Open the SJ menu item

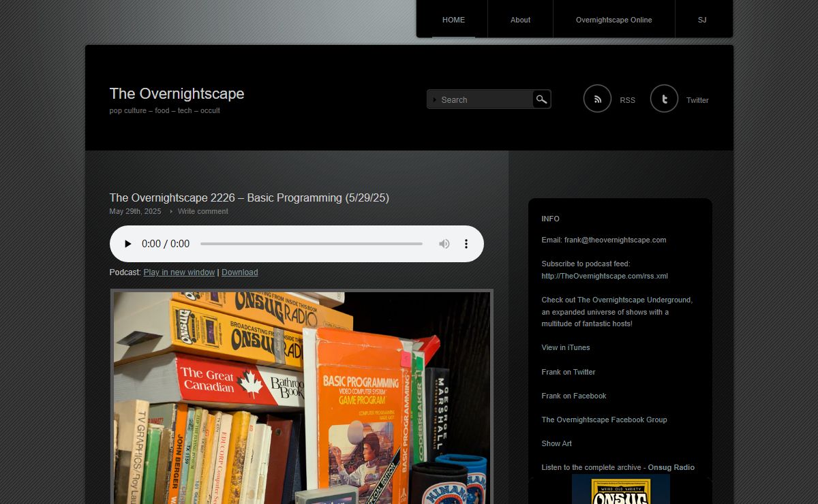click(x=702, y=20)
